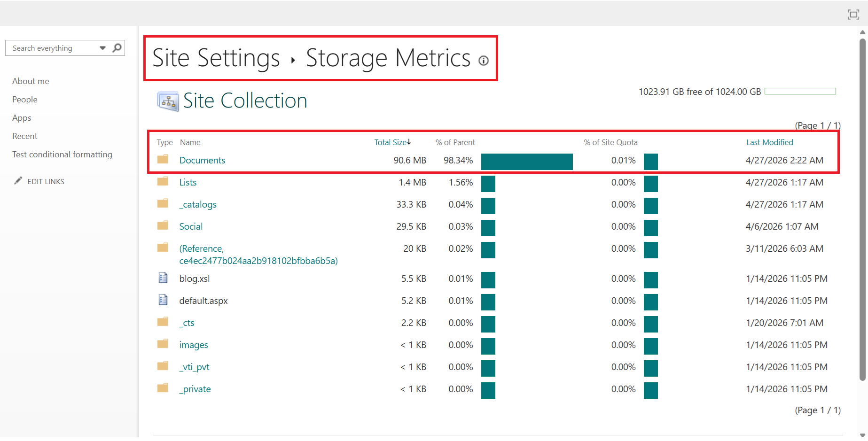
Task: Click the blog.xsl file name
Action: 195,279
